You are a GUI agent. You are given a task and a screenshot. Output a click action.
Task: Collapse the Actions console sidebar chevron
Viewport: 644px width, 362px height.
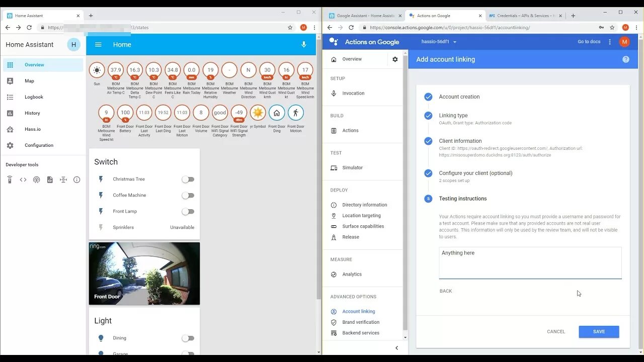click(x=396, y=348)
